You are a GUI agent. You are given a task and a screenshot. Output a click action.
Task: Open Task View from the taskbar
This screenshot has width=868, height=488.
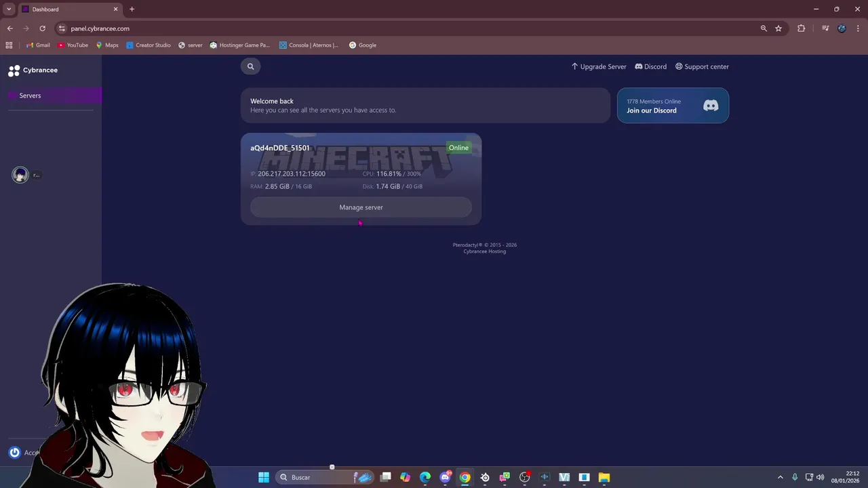386,477
